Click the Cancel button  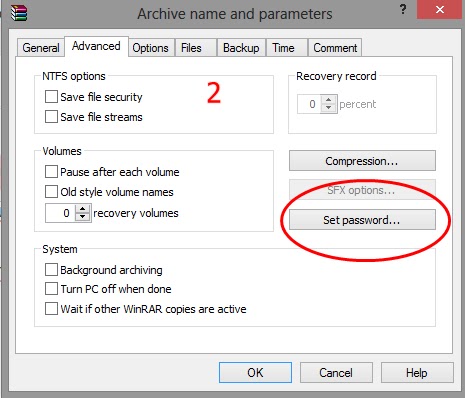coord(336,373)
